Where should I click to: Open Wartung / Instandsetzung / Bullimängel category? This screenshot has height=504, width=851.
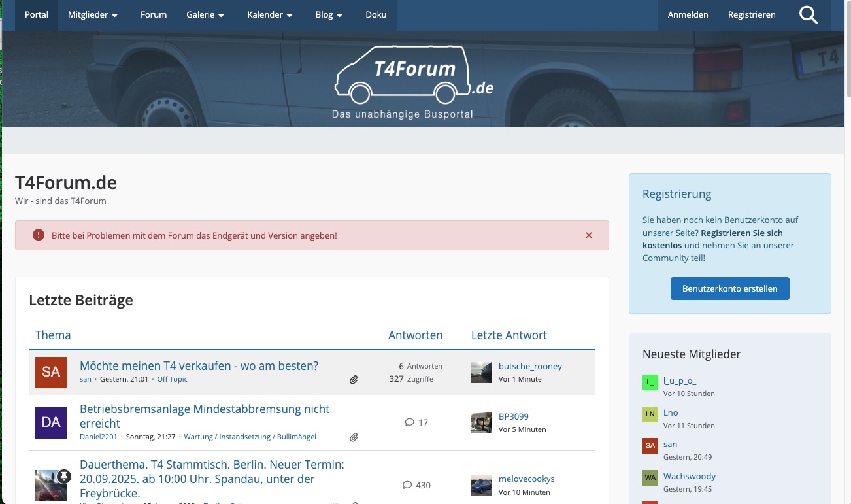[250, 437]
